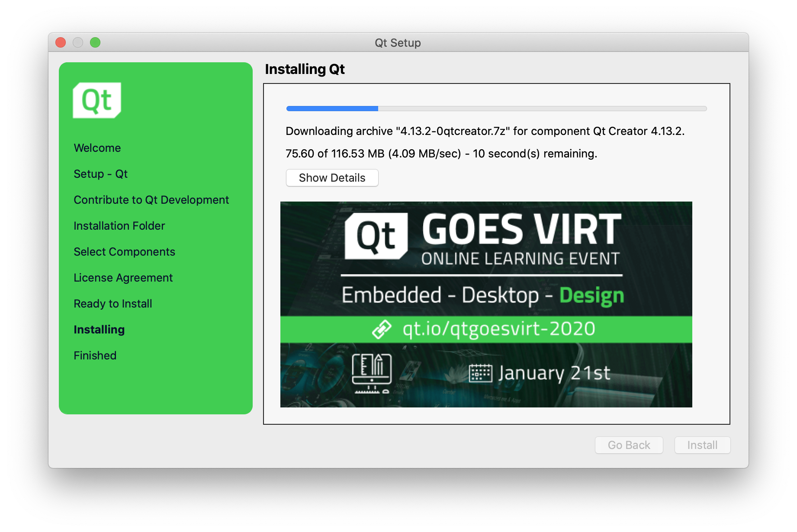
Task: Open the License Agreement step
Action: pos(123,278)
